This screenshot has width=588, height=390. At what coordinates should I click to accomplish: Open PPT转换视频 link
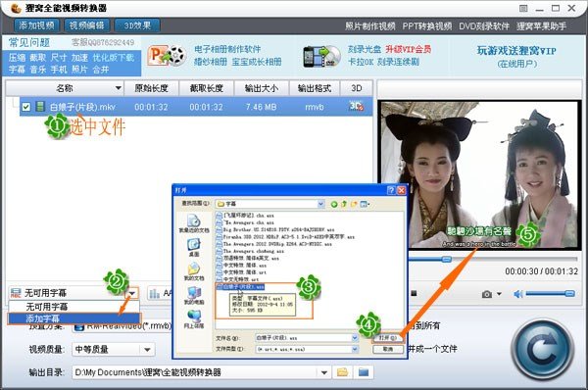[427, 26]
